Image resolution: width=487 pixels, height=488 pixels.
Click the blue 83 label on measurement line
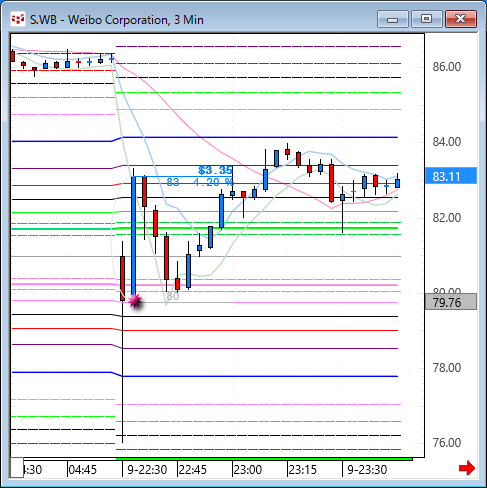pyautogui.click(x=173, y=182)
